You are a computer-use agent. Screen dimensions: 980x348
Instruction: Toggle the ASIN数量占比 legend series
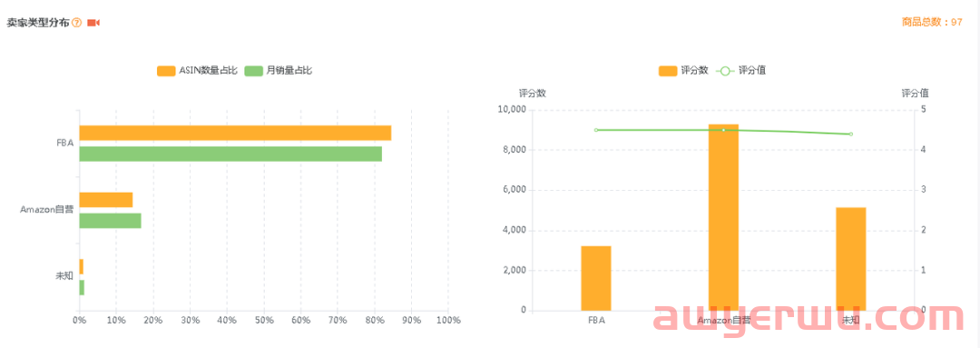point(197,71)
